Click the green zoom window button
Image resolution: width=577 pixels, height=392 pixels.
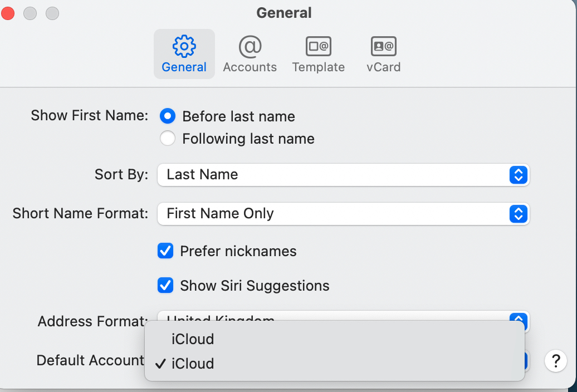tap(52, 13)
